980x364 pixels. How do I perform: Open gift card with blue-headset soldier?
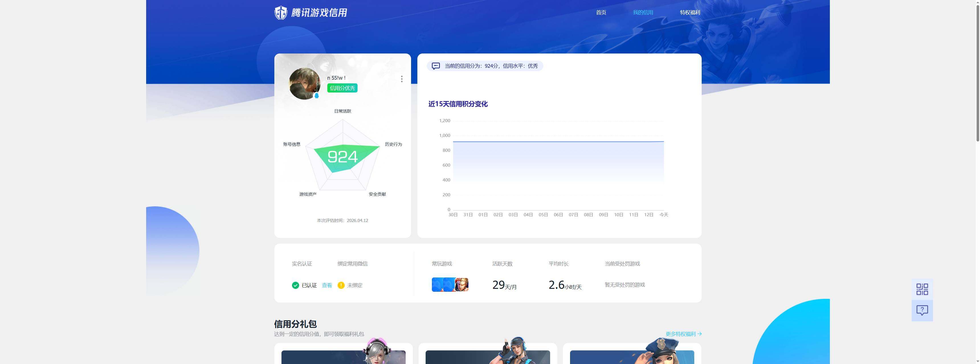click(x=488, y=353)
